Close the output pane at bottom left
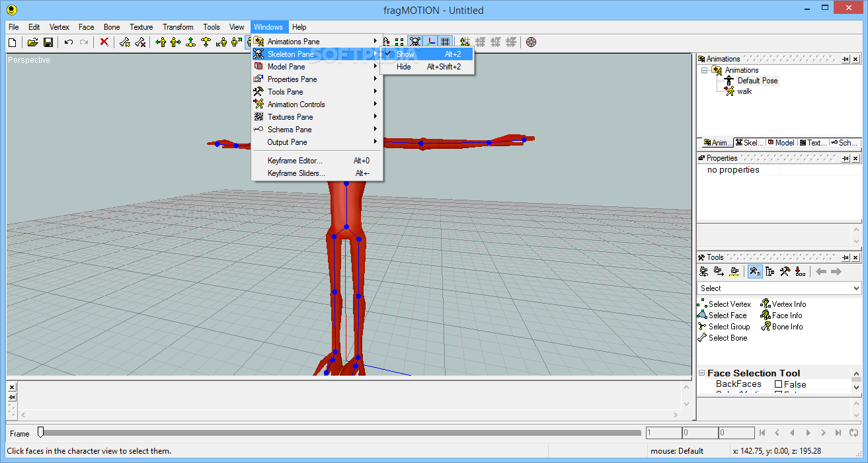868x463 pixels. pos(12,388)
